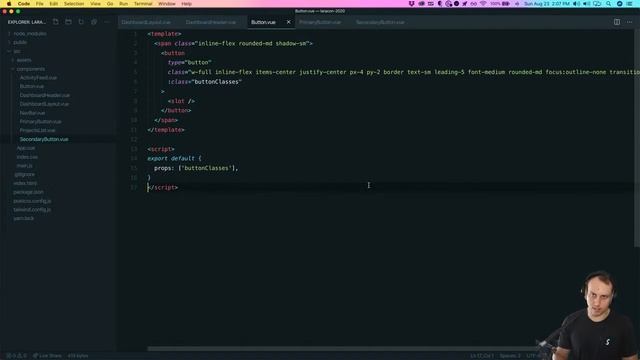Screen dimensions: 640x360
Task: Open ProjectsList.vue in the file tree
Action: click(38, 131)
